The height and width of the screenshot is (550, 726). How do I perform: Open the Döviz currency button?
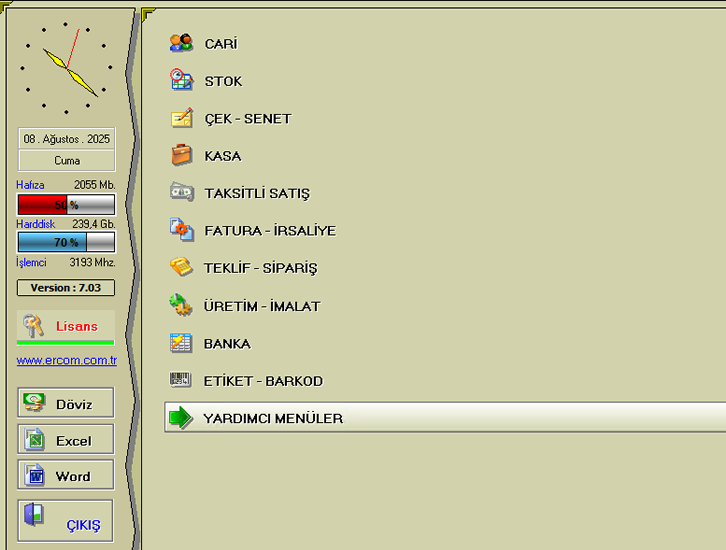point(66,404)
